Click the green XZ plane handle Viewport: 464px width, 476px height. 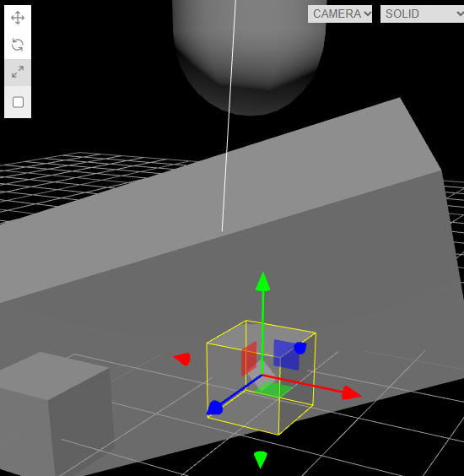coord(274,389)
